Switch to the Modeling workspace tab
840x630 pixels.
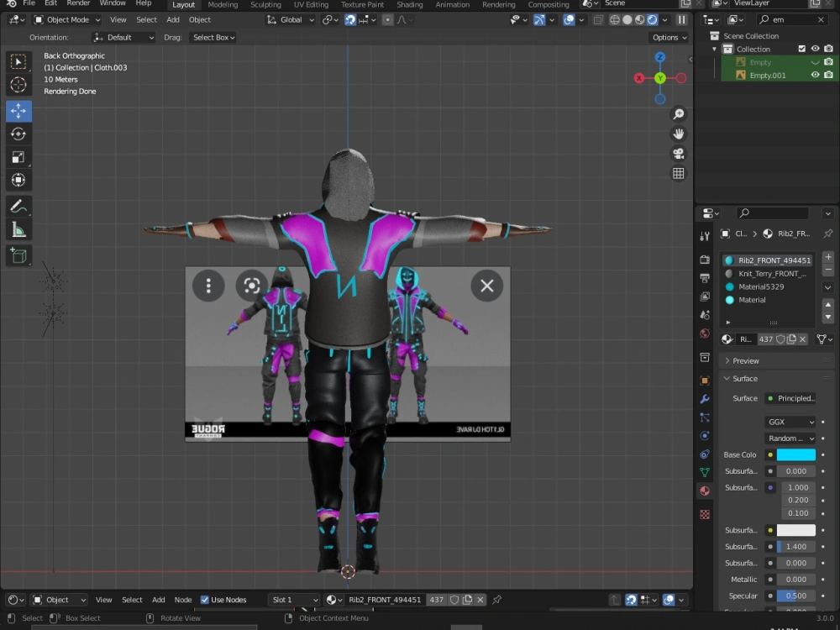click(x=223, y=4)
